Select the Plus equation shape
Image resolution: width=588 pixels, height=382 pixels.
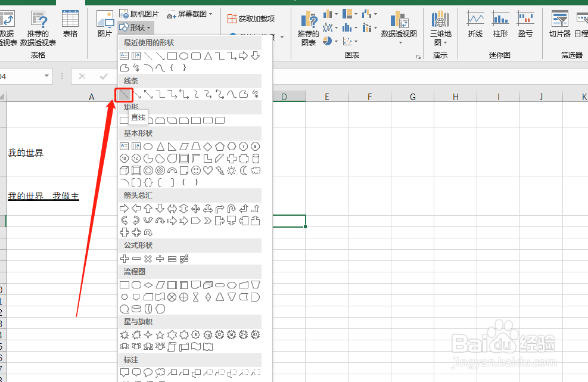tap(124, 259)
